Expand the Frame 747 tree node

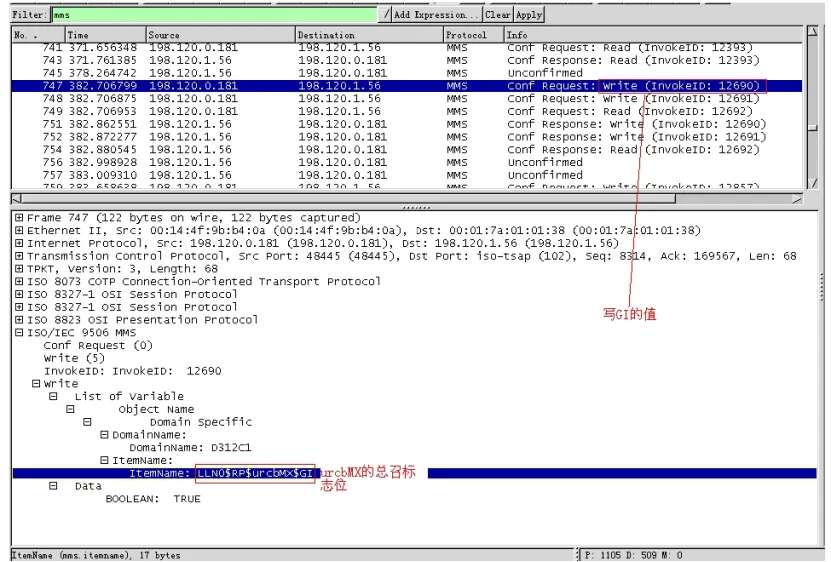[x=20, y=217]
